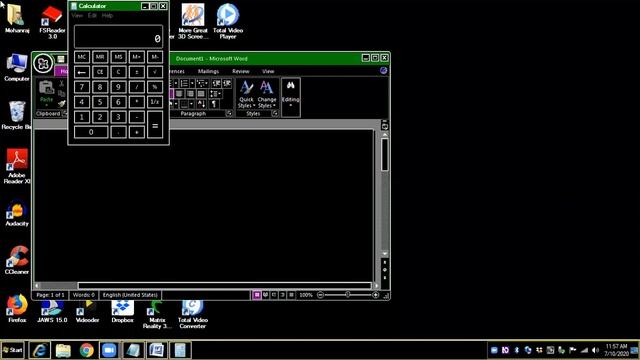This screenshot has width=640, height=360.
Task: Expand the Styles dialog launcher
Action: [275, 113]
